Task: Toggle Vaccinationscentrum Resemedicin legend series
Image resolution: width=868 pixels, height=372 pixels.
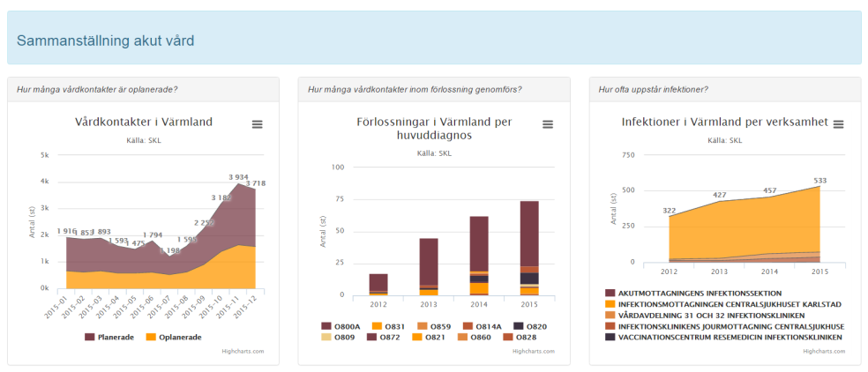Action: (x=724, y=337)
